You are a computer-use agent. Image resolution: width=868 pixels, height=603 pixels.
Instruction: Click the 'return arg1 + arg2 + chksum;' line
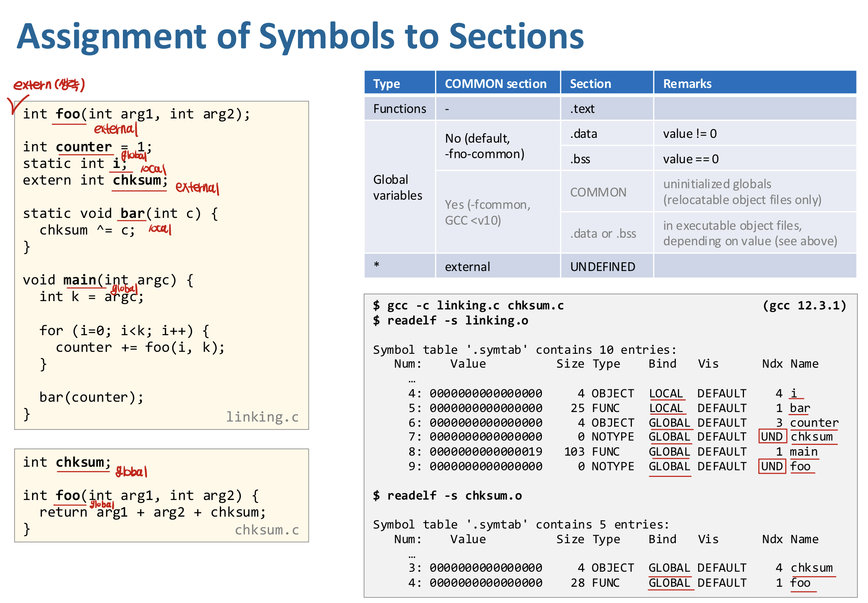153,512
